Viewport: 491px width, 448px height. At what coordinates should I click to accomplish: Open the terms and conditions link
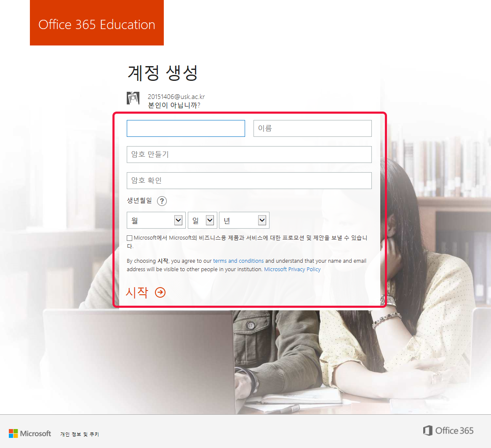pyautogui.click(x=238, y=261)
